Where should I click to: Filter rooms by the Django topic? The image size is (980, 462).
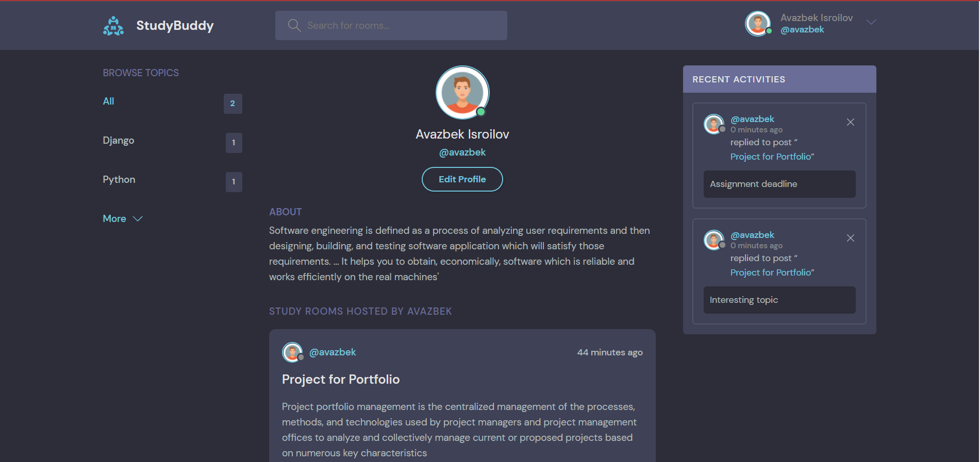tap(119, 140)
